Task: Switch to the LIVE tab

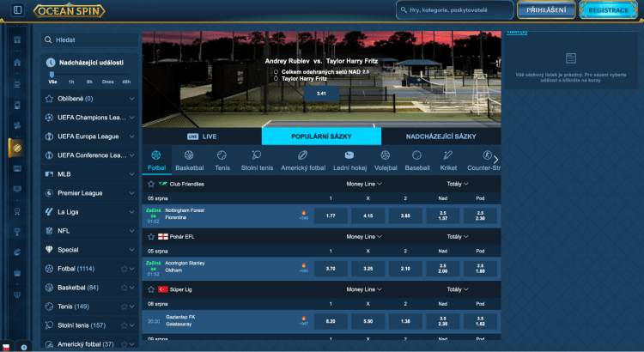Action: point(202,137)
